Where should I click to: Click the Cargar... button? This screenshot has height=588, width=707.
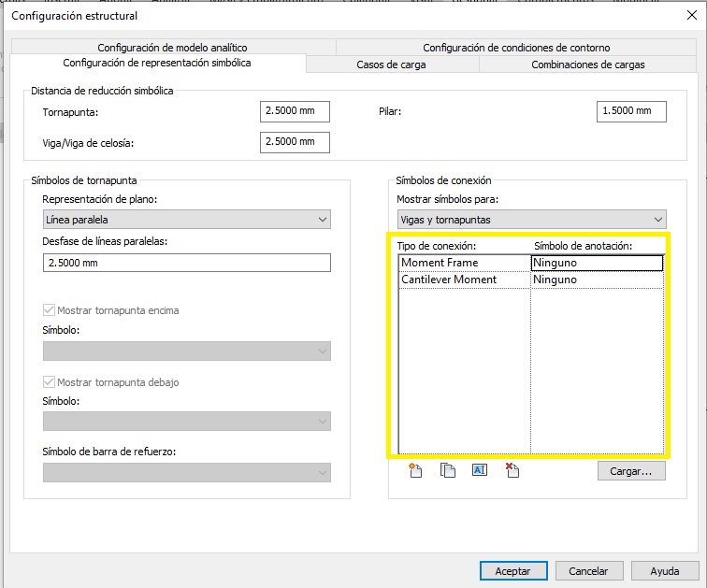(631, 471)
